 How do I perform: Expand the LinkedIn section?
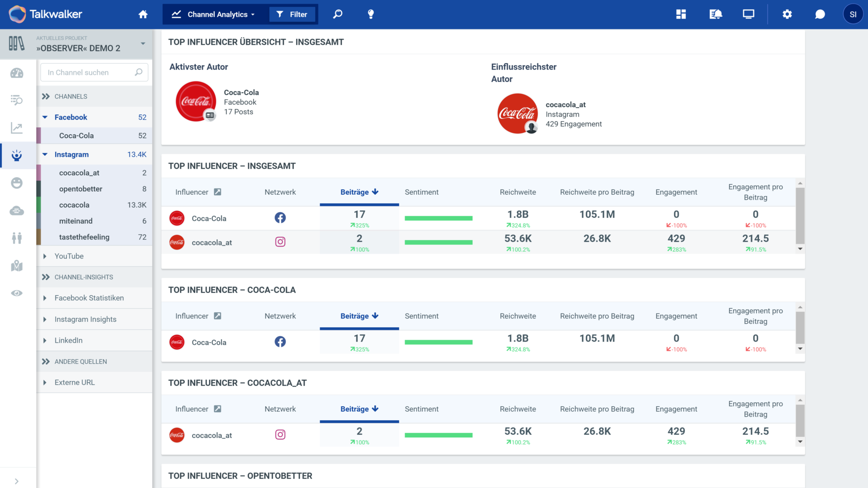45,341
